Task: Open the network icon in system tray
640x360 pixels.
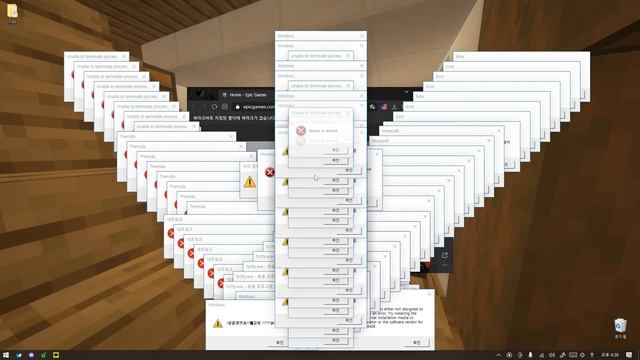Action: (x=541, y=355)
